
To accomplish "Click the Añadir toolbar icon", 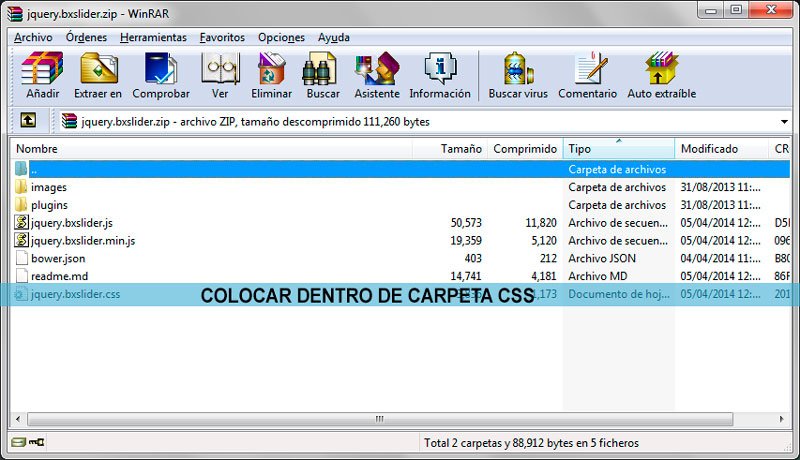I will pyautogui.click(x=42, y=75).
